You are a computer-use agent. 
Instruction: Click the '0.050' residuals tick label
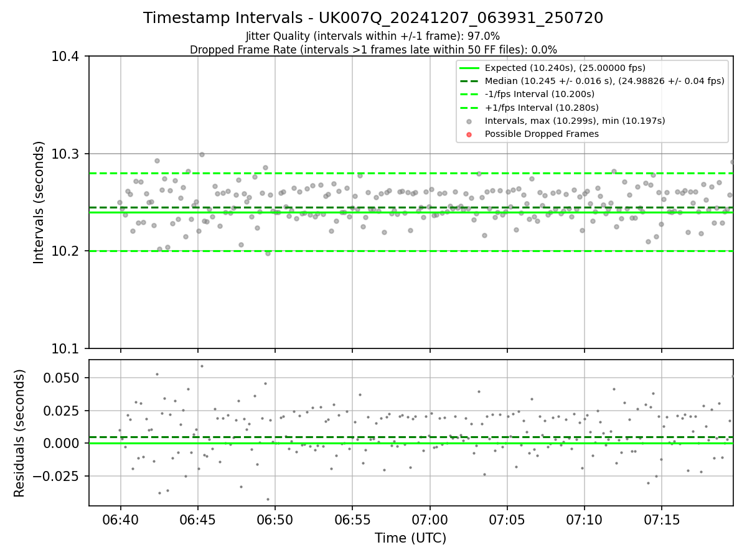[64, 378]
